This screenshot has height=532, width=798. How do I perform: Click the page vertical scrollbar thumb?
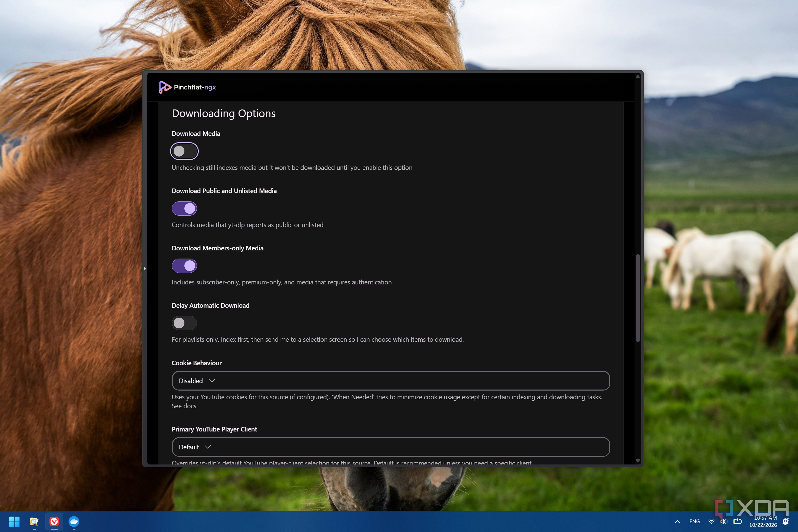(638, 298)
